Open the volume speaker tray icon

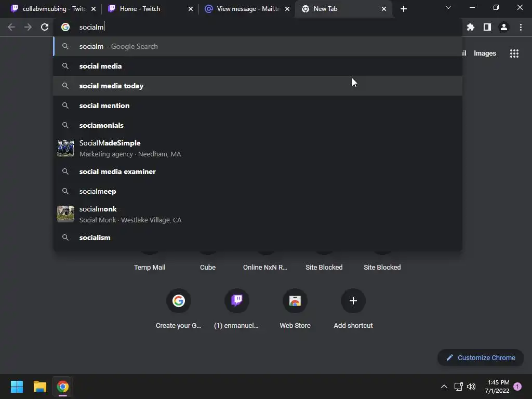pos(471,387)
